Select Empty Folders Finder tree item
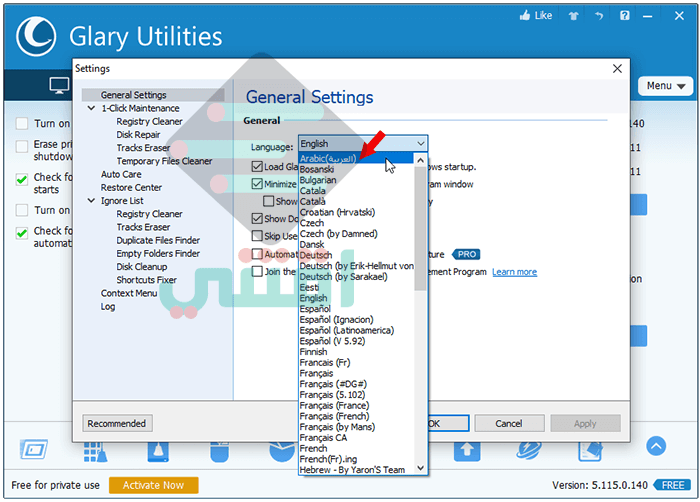 pos(158,253)
